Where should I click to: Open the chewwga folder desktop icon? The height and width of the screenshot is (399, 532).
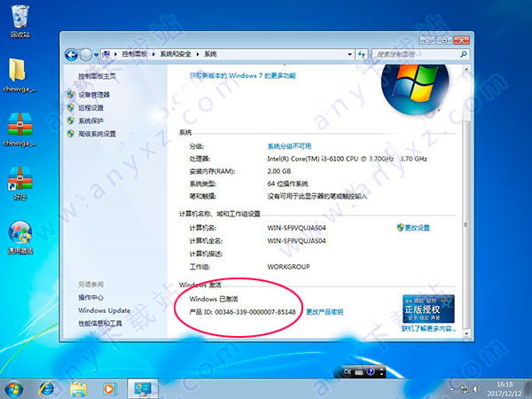click(x=20, y=74)
